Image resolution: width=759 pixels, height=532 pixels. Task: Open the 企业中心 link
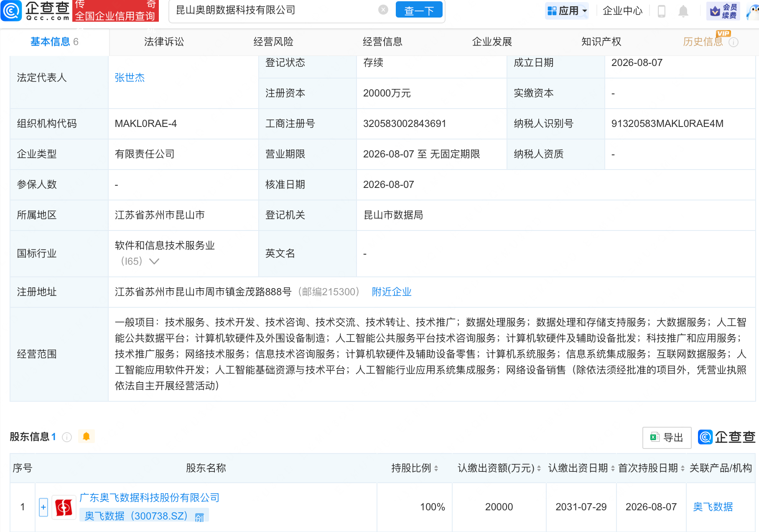[623, 11]
